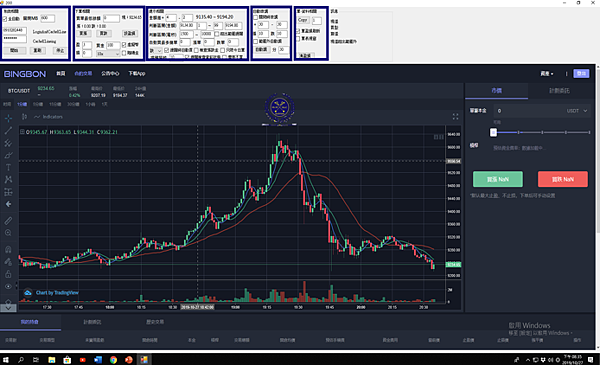Click the Copy button in the fifth panel

tap(303, 20)
